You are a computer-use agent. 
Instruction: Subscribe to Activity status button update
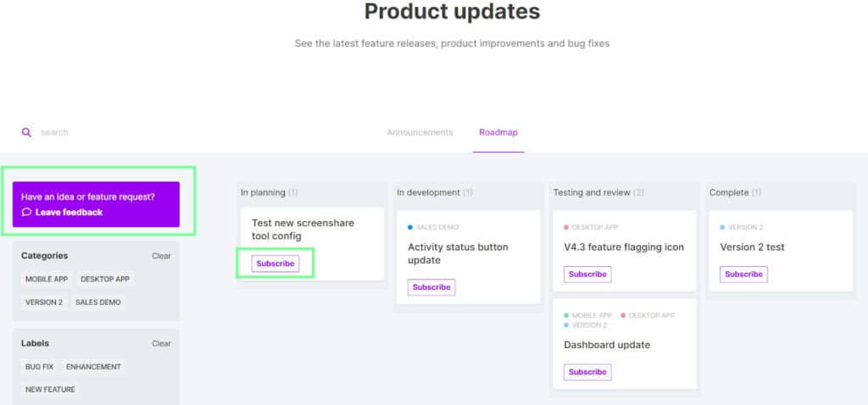[x=431, y=287]
